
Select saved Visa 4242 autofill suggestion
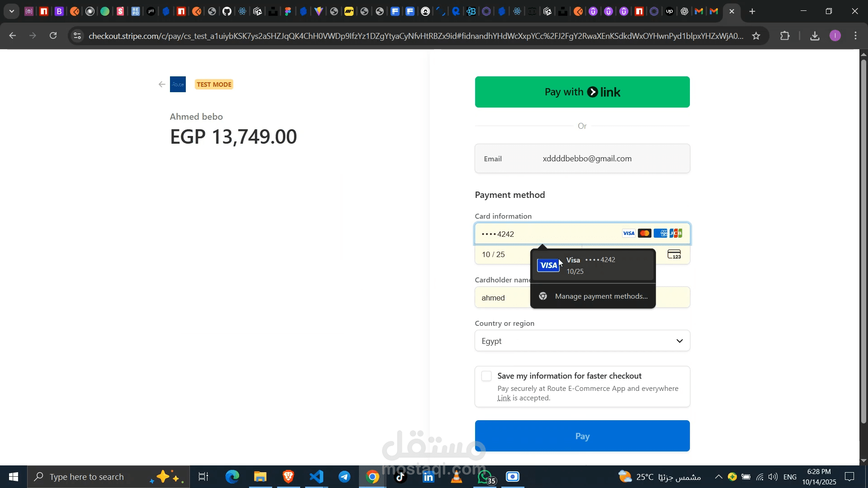[x=592, y=266]
